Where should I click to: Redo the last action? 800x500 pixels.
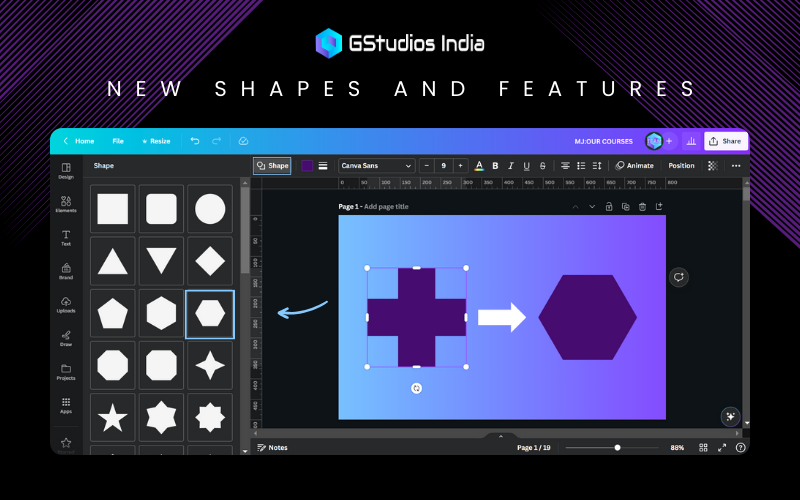pos(216,141)
